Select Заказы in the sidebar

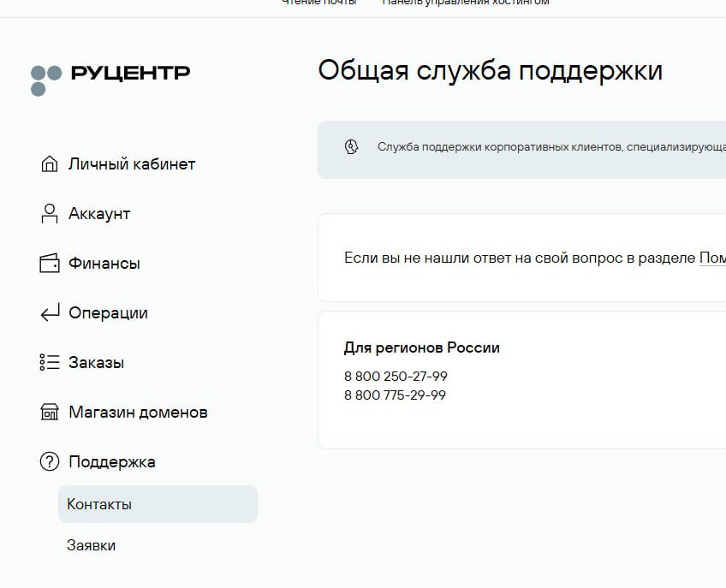[x=96, y=362]
